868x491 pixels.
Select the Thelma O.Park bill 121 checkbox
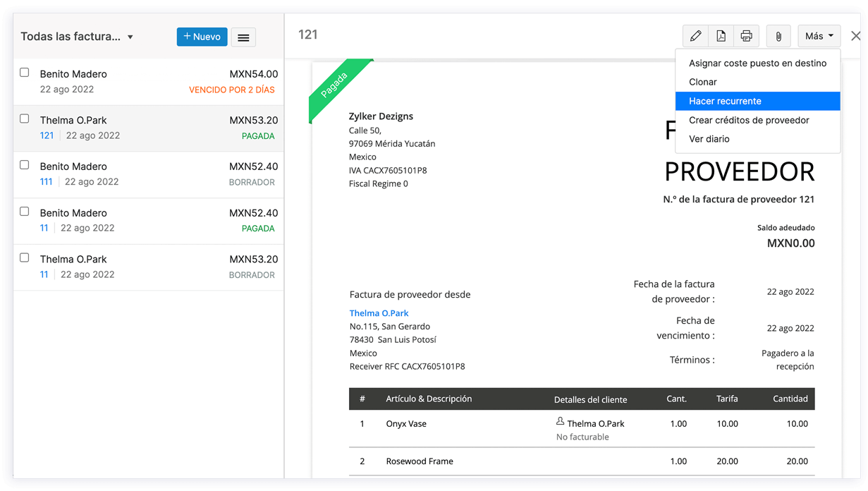point(25,119)
